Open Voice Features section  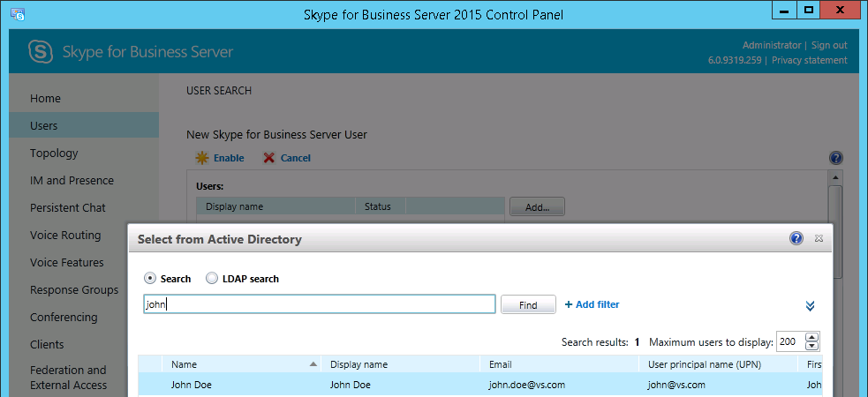66,262
